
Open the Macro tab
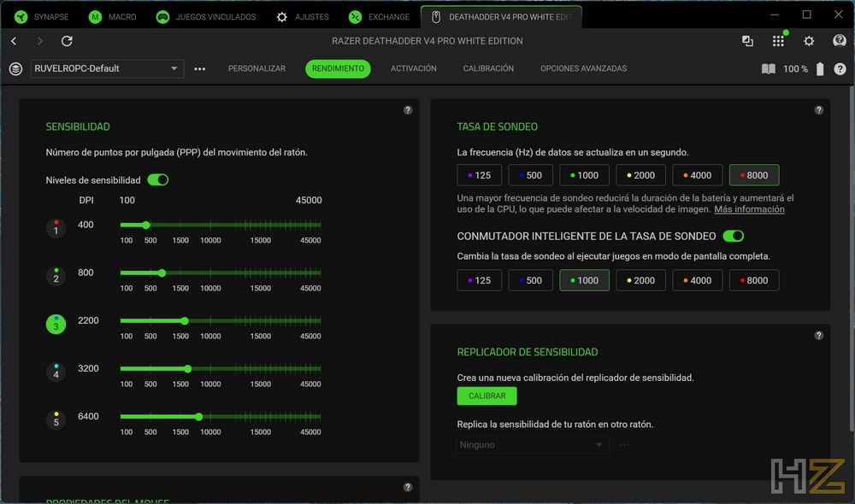coord(112,17)
